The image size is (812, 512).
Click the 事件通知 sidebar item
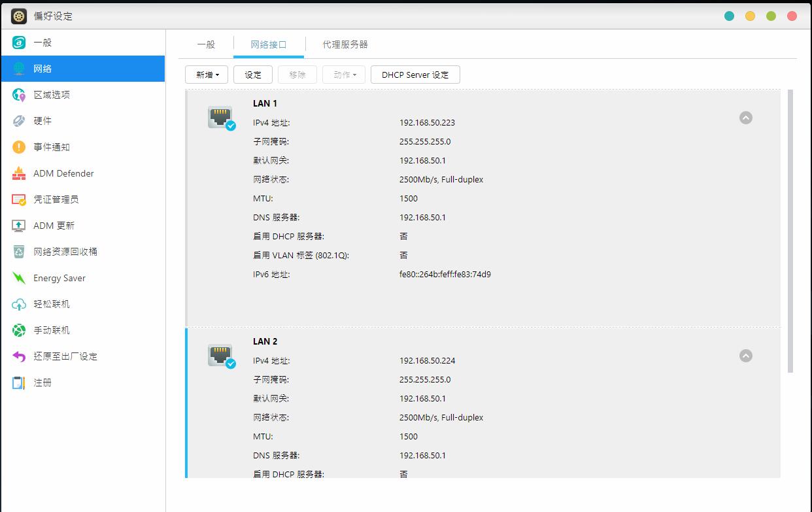(x=51, y=146)
